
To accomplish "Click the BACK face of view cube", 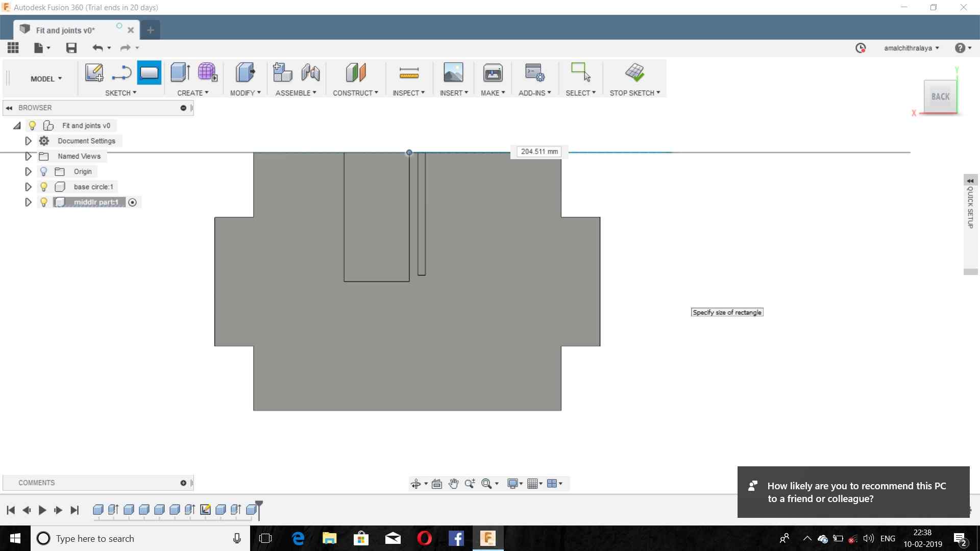I will 940,96.
